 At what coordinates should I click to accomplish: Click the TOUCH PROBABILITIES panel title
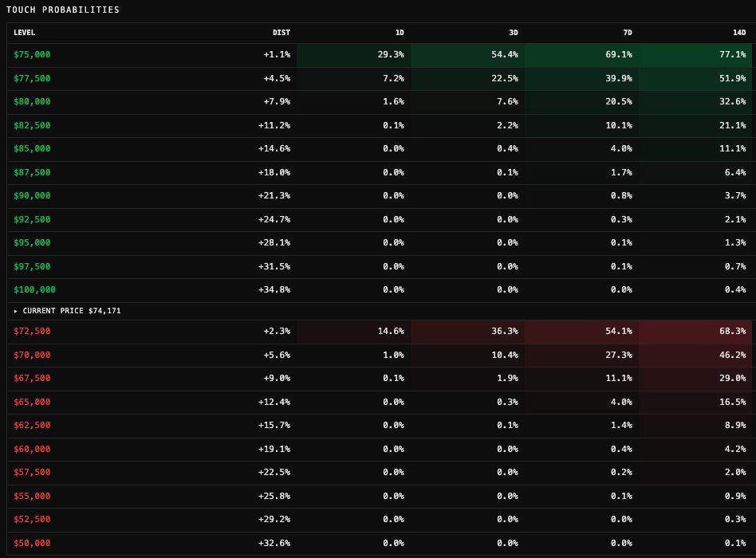click(x=63, y=10)
